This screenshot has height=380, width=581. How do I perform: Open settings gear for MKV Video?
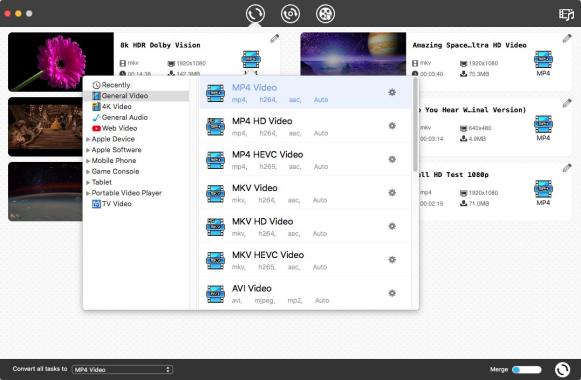click(392, 193)
